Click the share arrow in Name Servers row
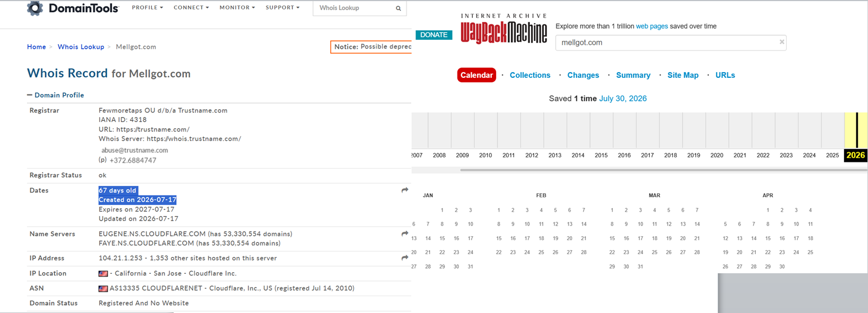868x313 pixels. [405, 233]
